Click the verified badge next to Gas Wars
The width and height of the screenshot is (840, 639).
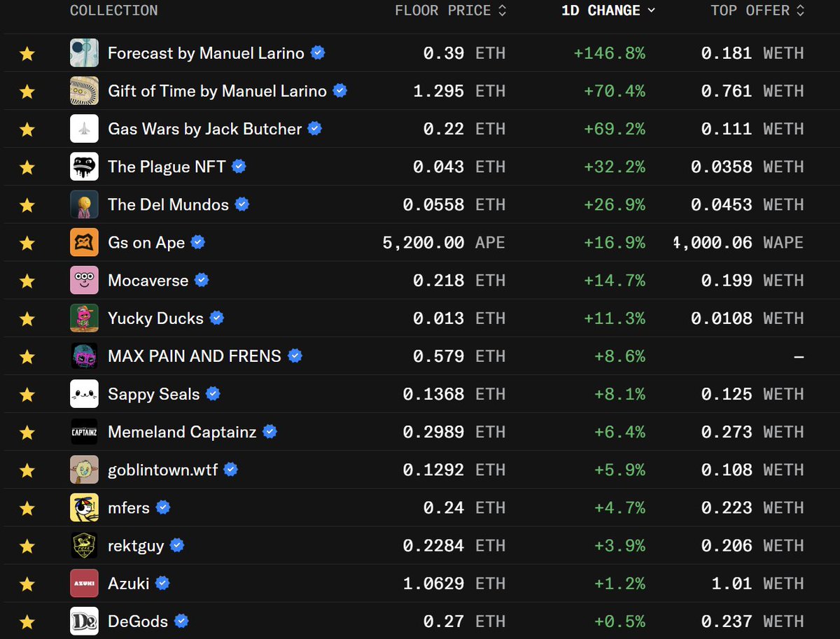[x=315, y=129]
